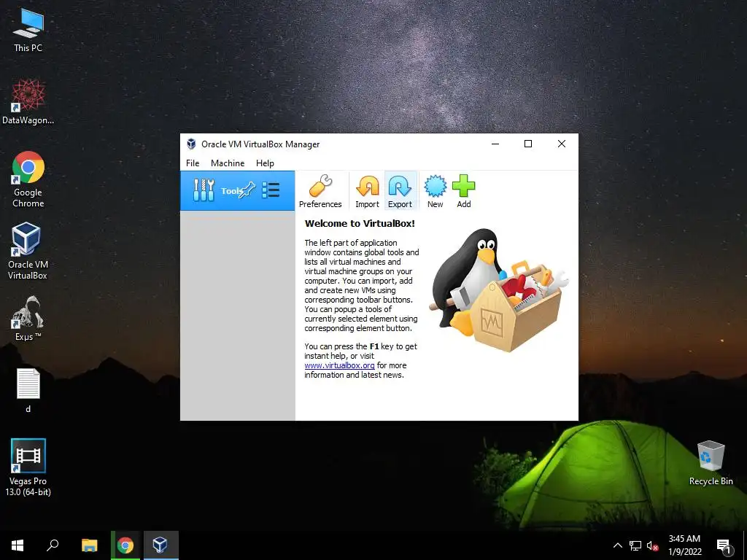Open the notification center icon

point(724,545)
